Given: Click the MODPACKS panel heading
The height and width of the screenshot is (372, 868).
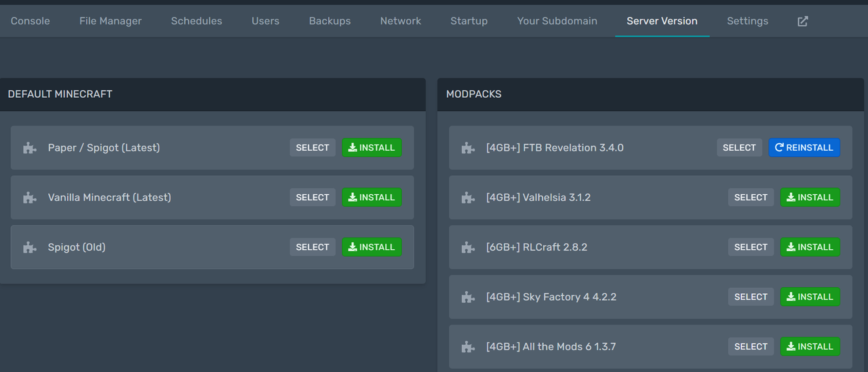Looking at the screenshot, I should 474,94.
